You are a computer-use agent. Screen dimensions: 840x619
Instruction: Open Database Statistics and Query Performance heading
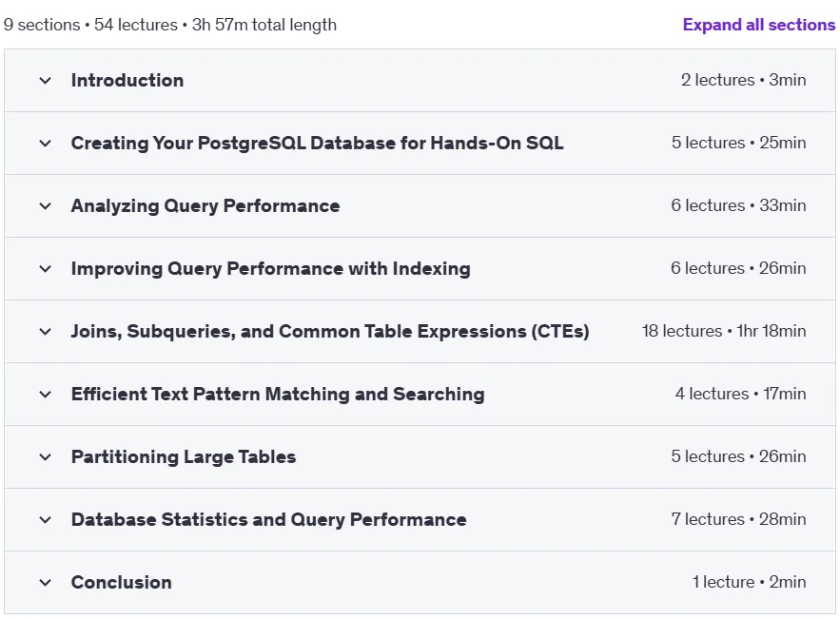coord(269,519)
